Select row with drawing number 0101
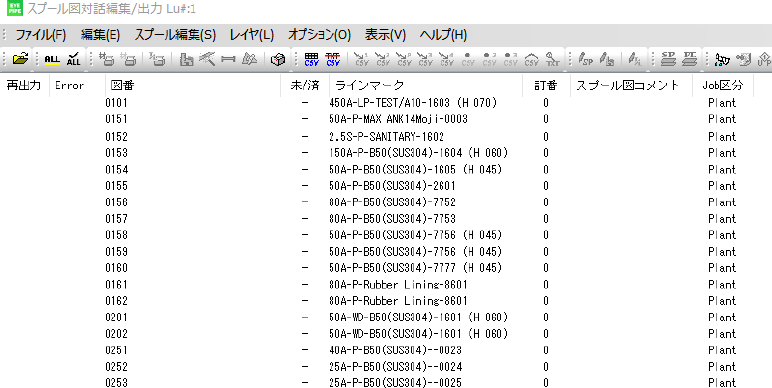This screenshot has width=772, height=388. [x=117, y=103]
